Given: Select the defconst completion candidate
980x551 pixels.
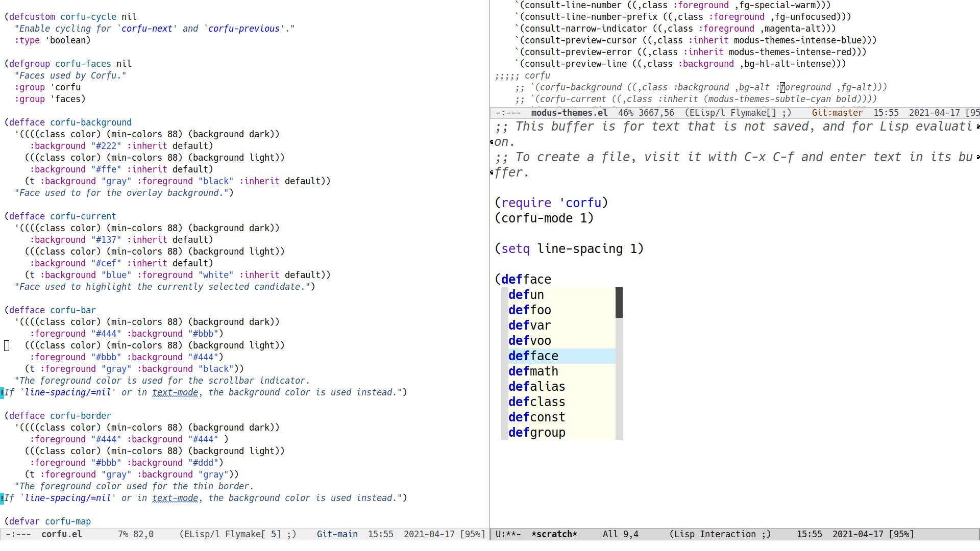Looking at the screenshot, I should pyautogui.click(x=536, y=417).
